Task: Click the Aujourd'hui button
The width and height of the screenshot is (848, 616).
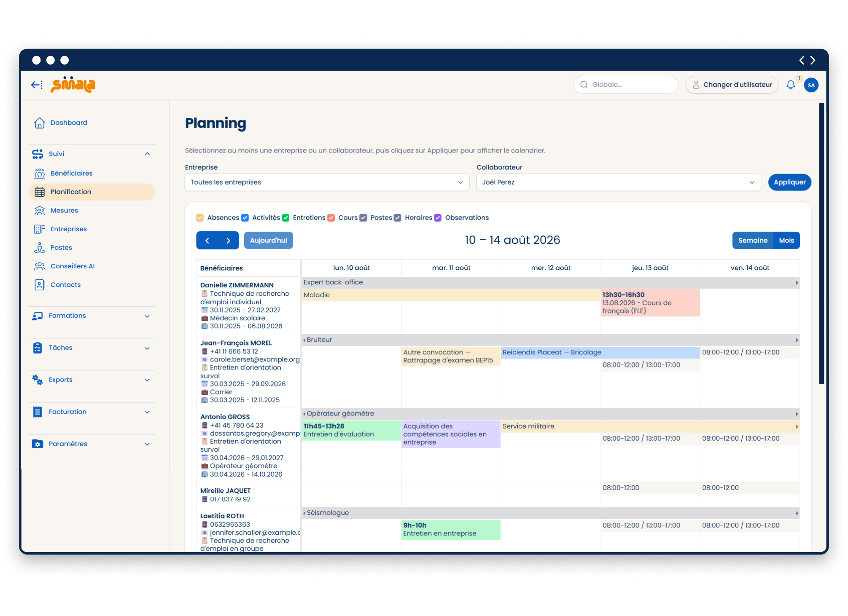Action: pyautogui.click(x=268, y=241)
